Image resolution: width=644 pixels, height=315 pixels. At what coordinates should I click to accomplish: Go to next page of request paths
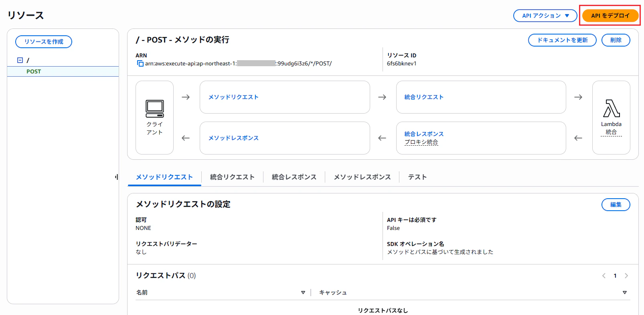pos(626,276)
